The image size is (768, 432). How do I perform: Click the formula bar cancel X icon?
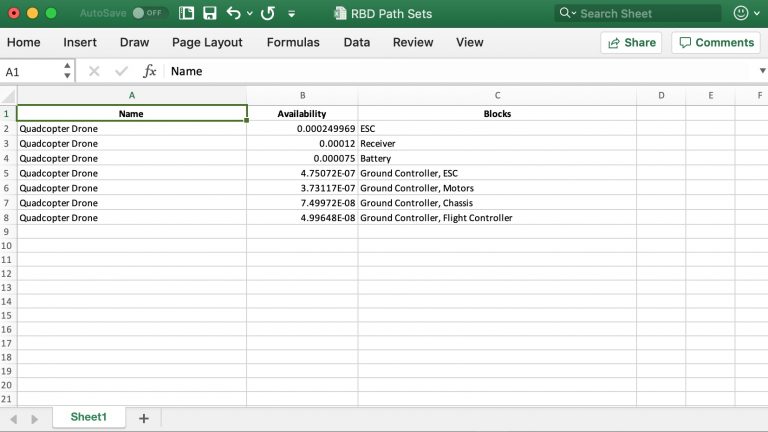pyautogui.click(x=94, y=71)
